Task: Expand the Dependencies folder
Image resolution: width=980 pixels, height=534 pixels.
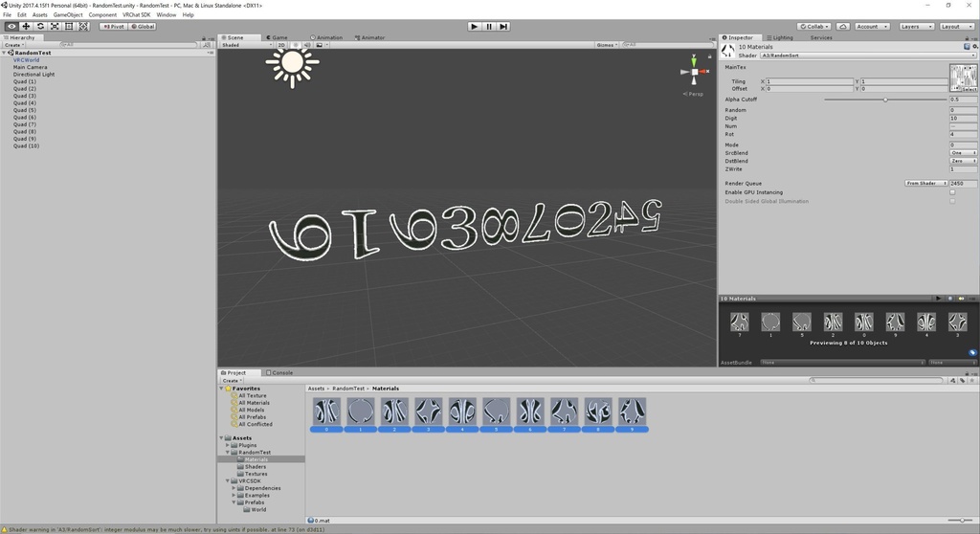Action: click(234, 488)
